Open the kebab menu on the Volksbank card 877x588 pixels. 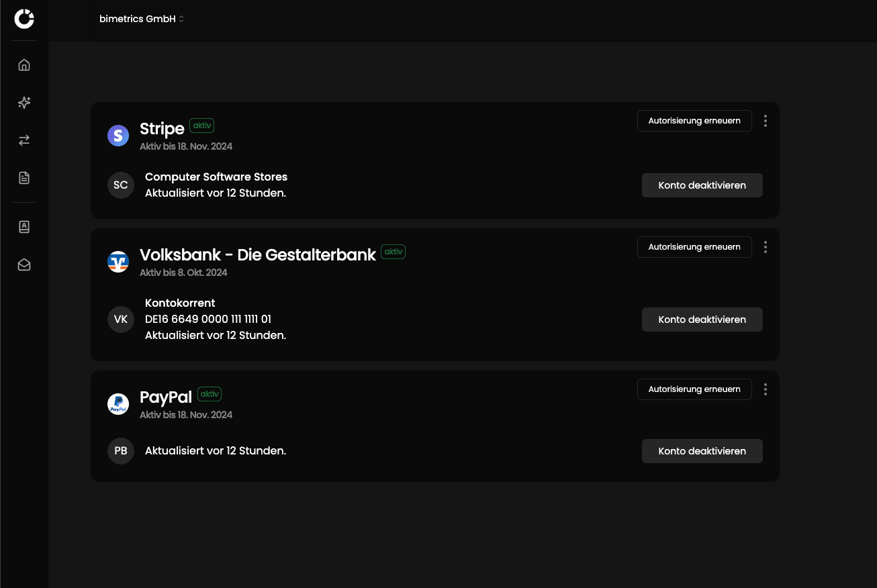[766, 247]
